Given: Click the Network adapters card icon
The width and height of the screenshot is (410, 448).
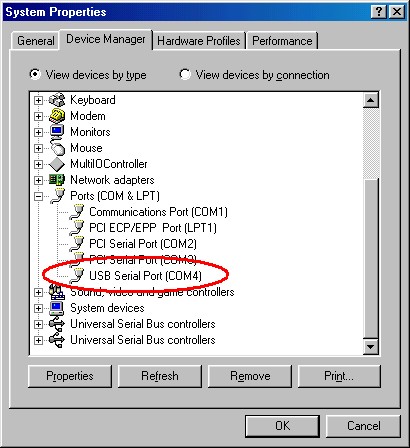Looking at the screenshot, I should coord(57,180).
